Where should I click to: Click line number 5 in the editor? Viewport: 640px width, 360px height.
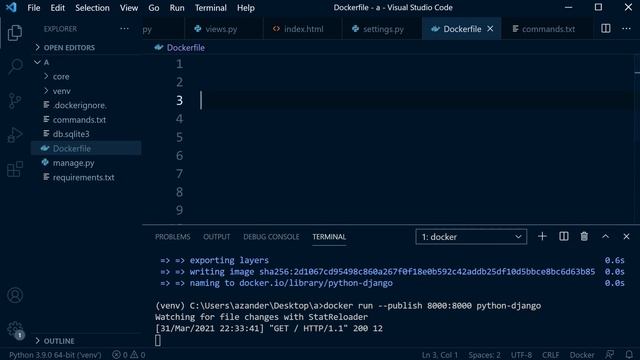pyautogui.click(x=179, y=137)
